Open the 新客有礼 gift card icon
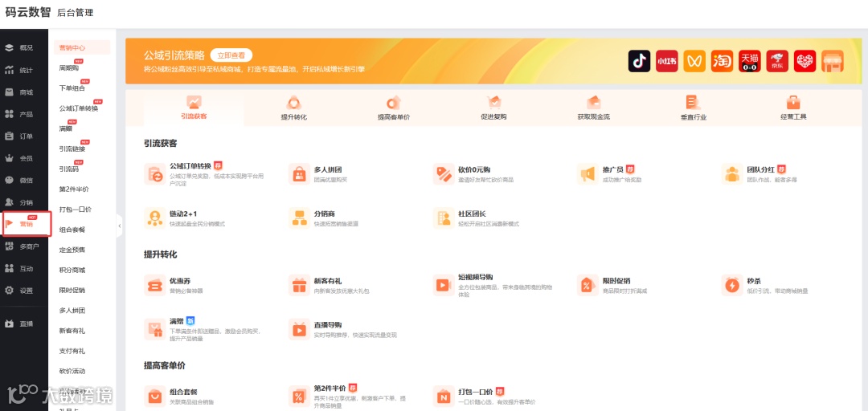The width and height of the screenshot is (868, 411). pyautogui.click(x=299, y=285)
